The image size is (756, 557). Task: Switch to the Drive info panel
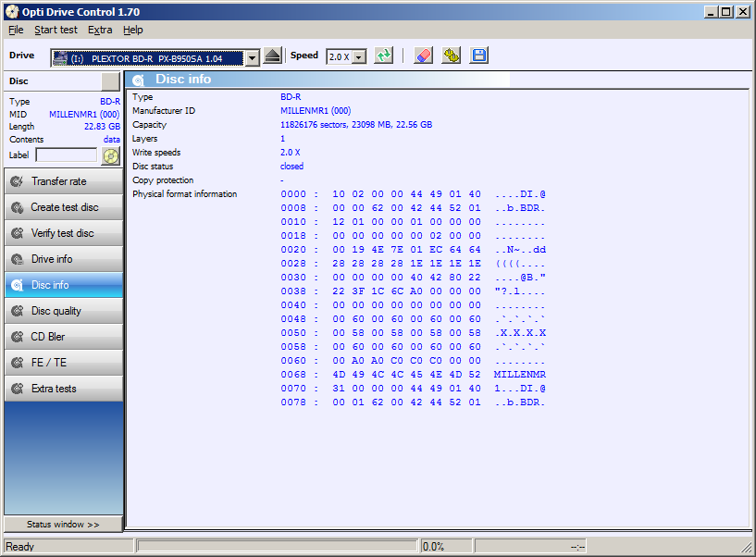(64, 259)
